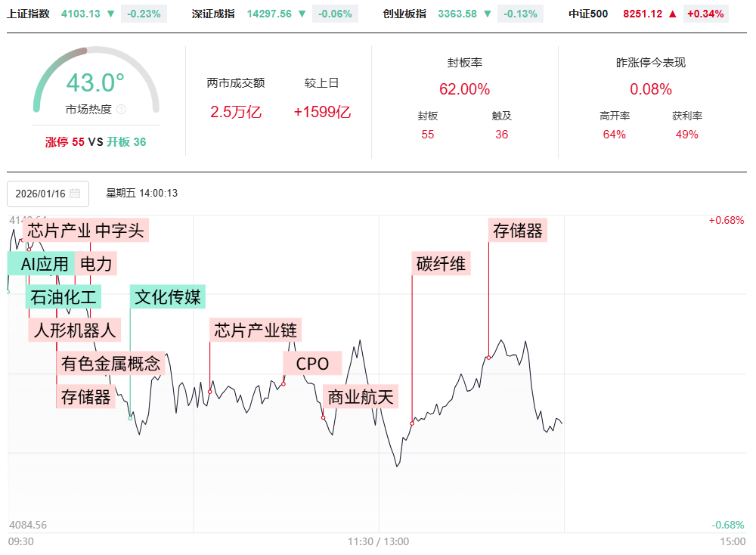Click the down arrow beside 创业板指 3363.58

click(488, 14)
